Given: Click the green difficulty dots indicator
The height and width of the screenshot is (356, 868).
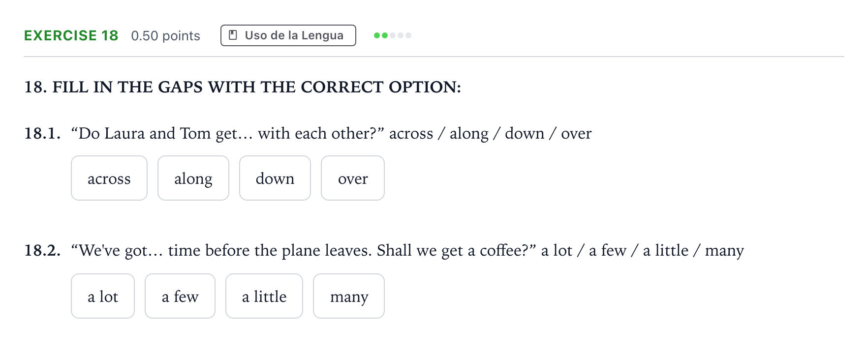Looking at the screenshot, I should (392, 35).
